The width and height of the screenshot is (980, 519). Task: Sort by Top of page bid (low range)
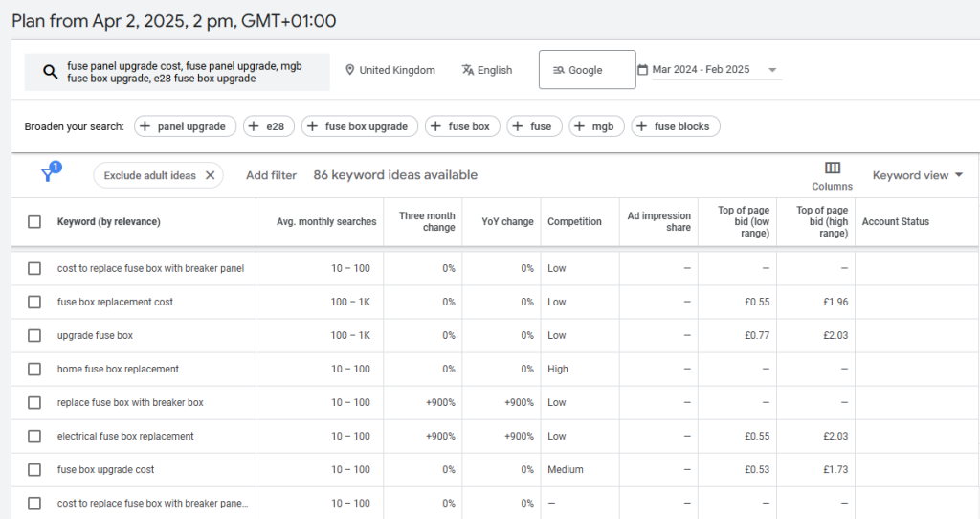[x=743, y=222]
